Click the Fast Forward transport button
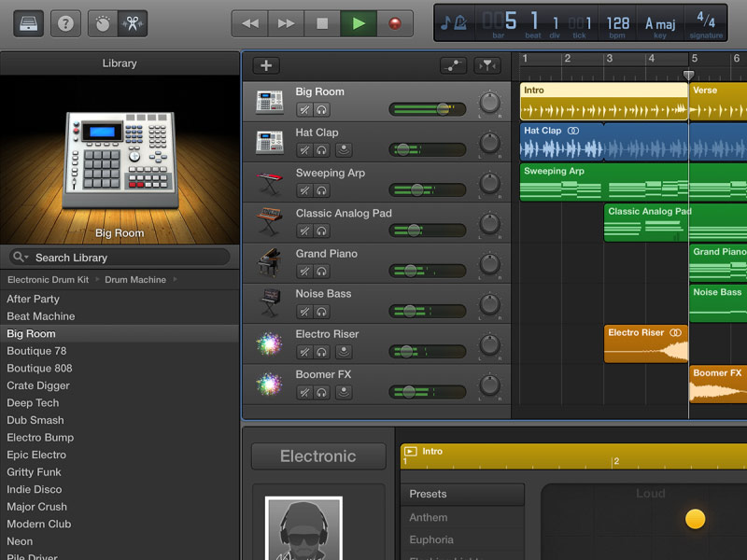The image size is (747, 560). coord(286,23)
